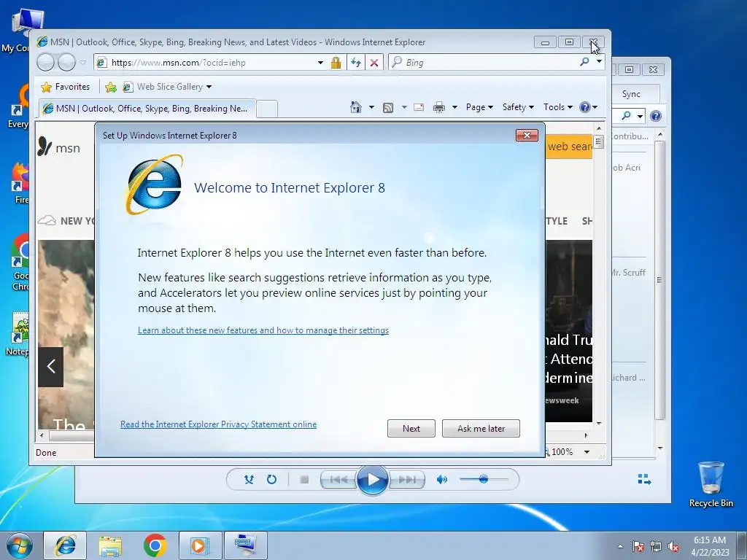Select the Sync tab in Media Player

[631, 94]
